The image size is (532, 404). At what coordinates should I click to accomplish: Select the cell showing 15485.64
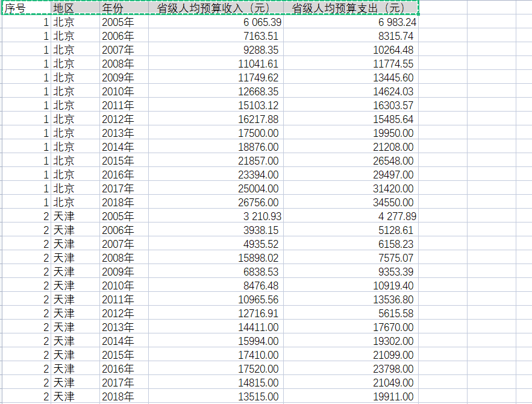coord(351,119)
